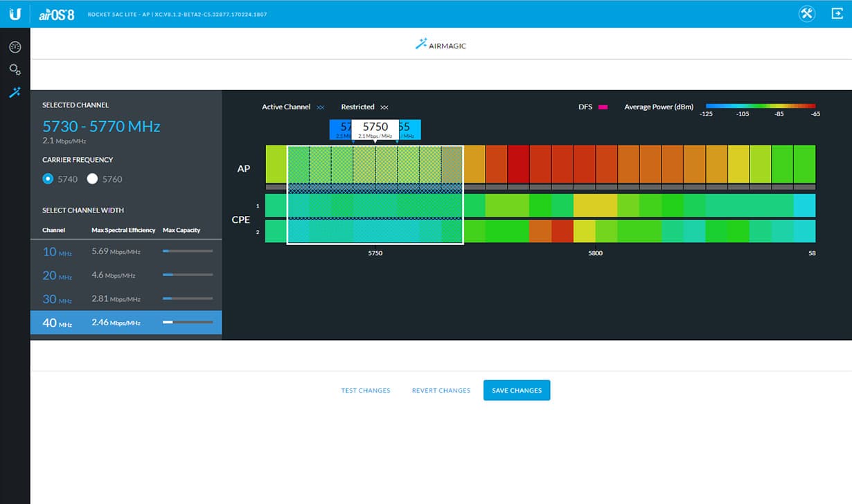
Task: Click the 2.46 Mbps/MHz efficiency value
Action: pyautogui.click(x=116, y=323)
